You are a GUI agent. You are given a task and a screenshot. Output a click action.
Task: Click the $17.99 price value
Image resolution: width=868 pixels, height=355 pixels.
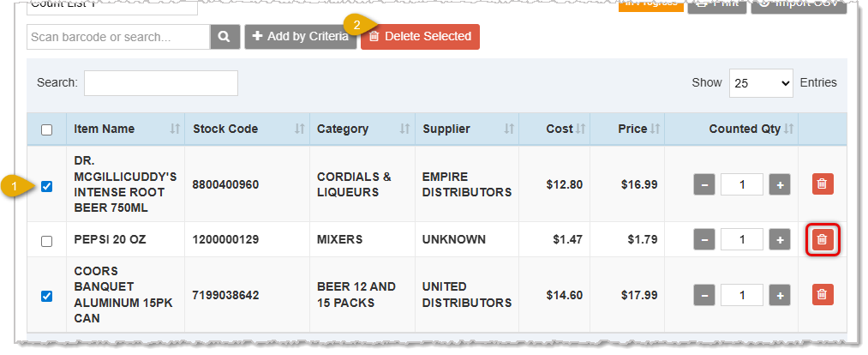(x=639, y=295)
